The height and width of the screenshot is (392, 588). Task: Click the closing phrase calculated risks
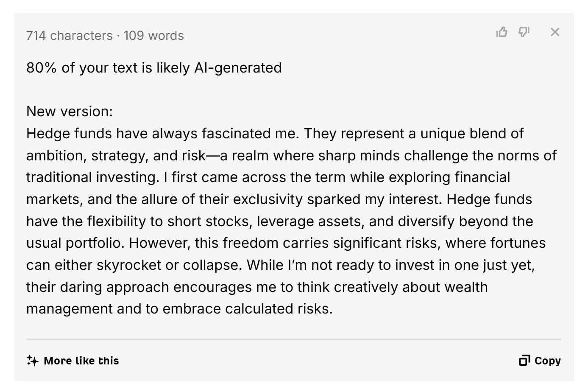point(279,309)
